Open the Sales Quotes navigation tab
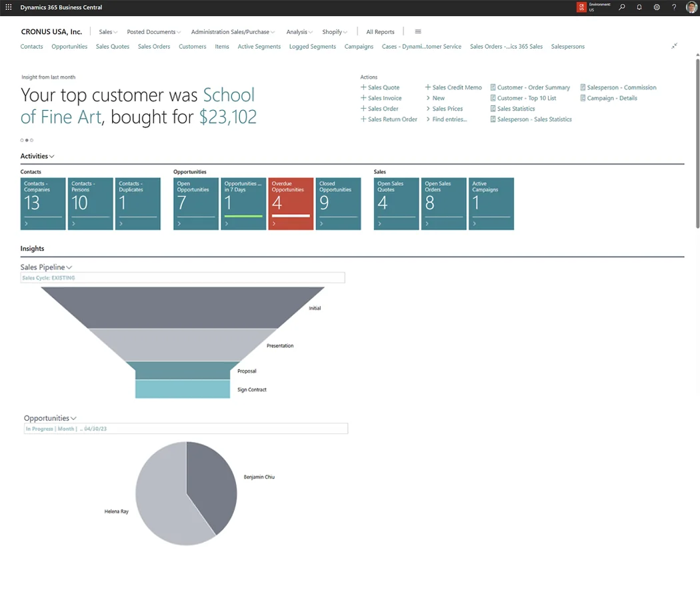The height and width of the screenshot is (600, 700). (113, 47)
